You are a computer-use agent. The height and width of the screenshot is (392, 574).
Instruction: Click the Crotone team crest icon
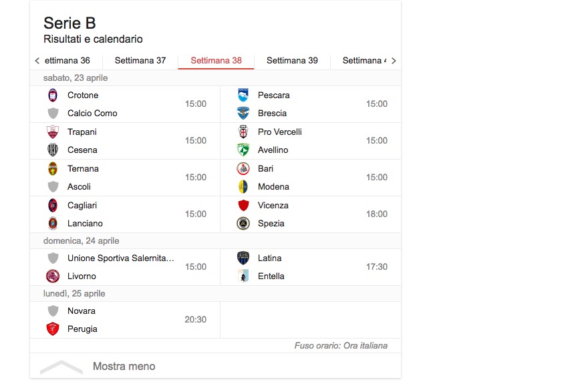pyautogui.click(x=53, y=95)
